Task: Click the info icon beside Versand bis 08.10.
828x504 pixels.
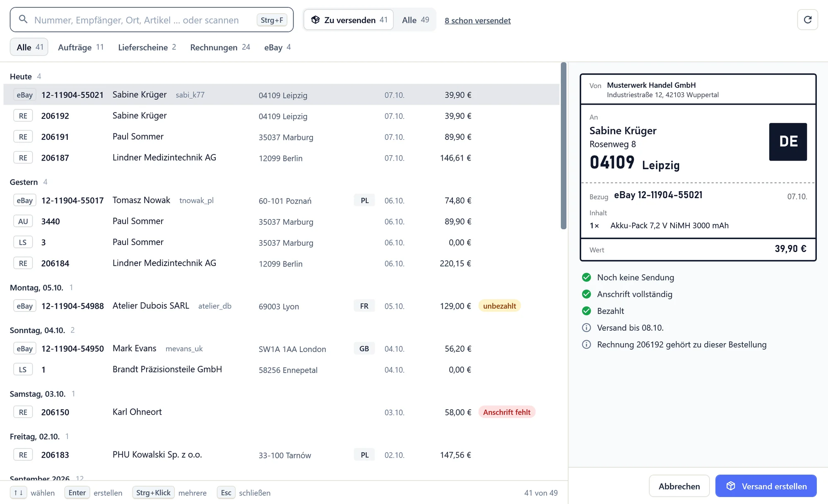Action: [x=586, y=328]
